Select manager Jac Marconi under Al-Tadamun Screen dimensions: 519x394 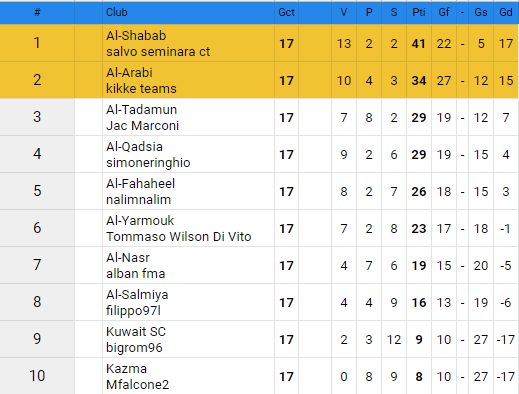coord(142,126)
